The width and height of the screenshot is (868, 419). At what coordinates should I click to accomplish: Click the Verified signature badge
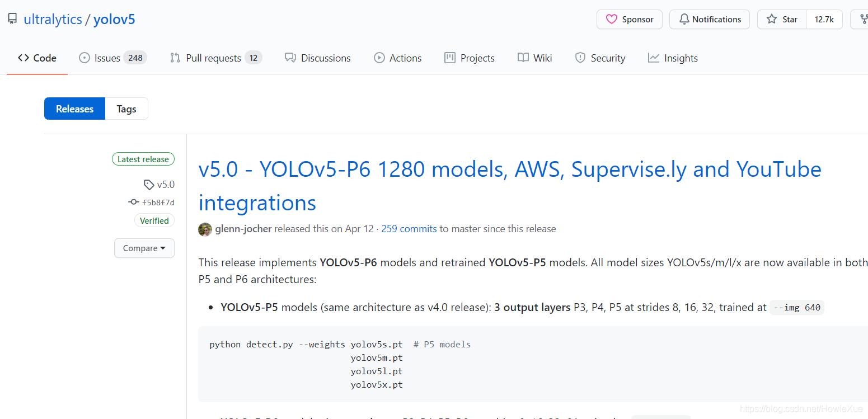point(154,220)
